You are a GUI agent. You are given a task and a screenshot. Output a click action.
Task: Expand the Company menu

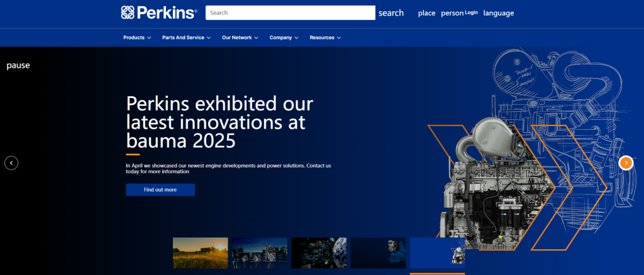(284, 38)
